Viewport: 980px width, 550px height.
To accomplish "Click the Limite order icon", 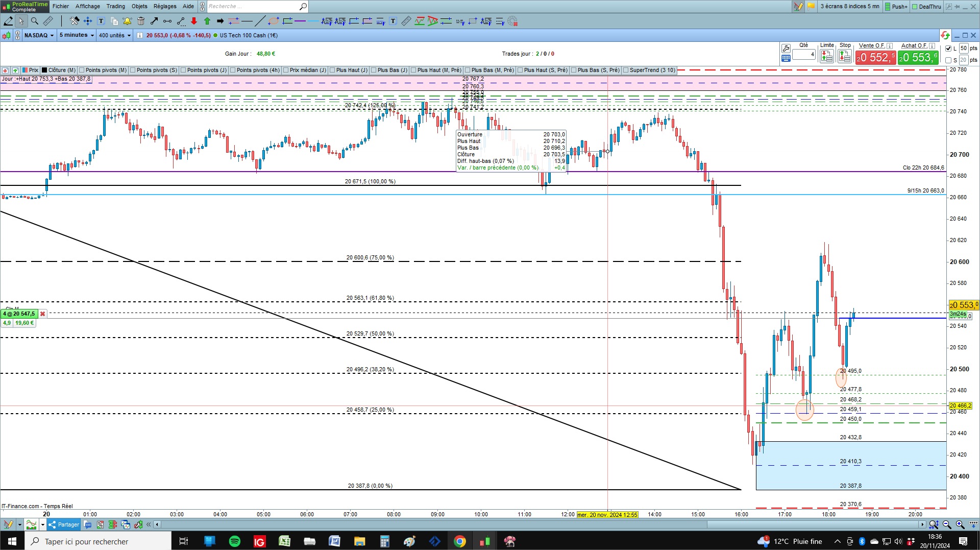I will tap(826, 56).
